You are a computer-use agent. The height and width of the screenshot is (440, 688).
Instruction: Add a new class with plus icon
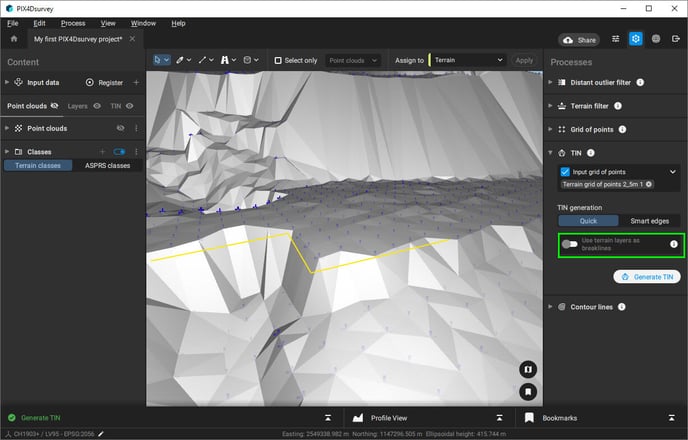coord(102,152)
